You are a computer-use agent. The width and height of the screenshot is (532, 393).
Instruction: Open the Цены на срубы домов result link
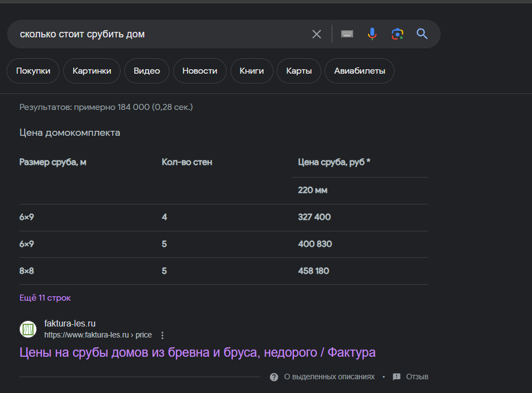pyautogui.click(x=198, y=352)
